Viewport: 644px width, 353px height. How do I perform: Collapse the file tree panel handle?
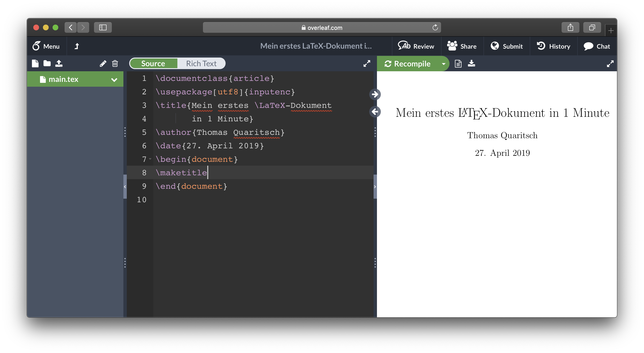coord(125,187)
